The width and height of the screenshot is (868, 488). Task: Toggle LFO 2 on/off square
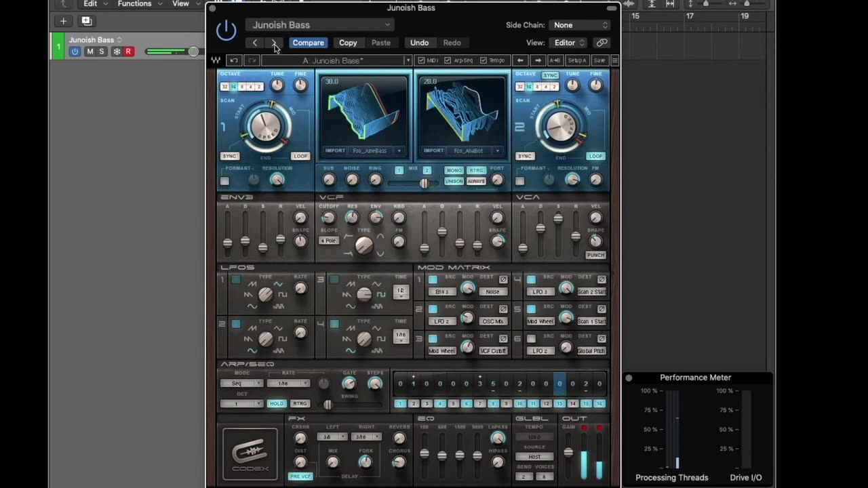point(235,324)
